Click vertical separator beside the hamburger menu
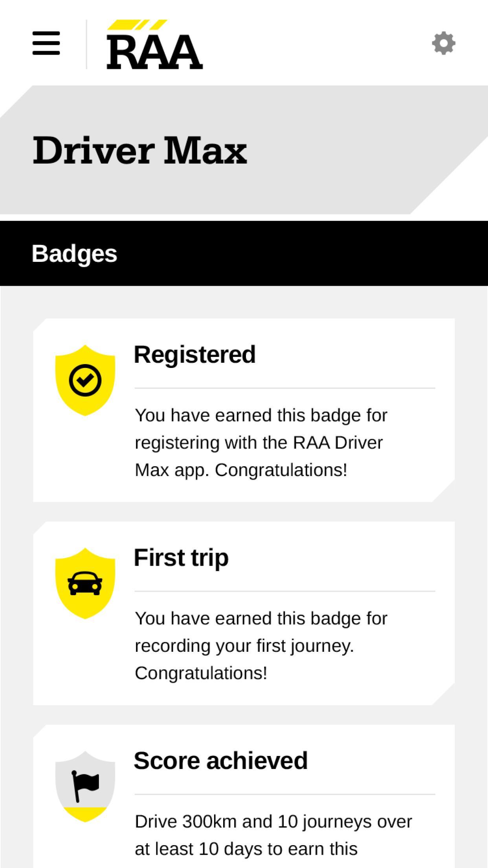Screen dimensions: 488x868 pos(86,44)
